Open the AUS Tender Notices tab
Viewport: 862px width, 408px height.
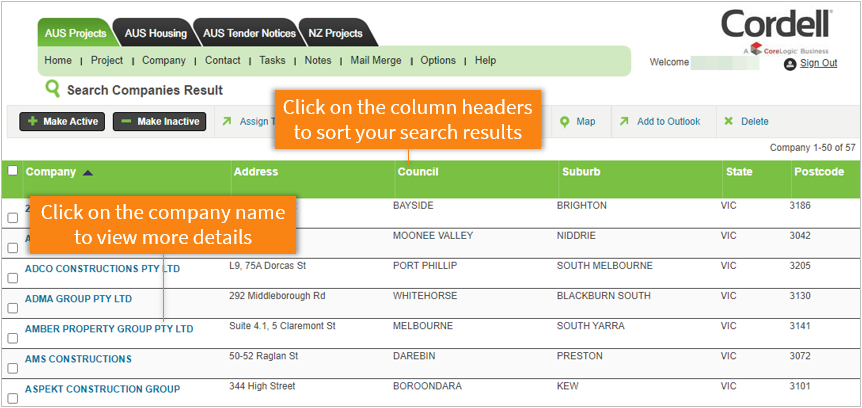[x=249, y=33]
